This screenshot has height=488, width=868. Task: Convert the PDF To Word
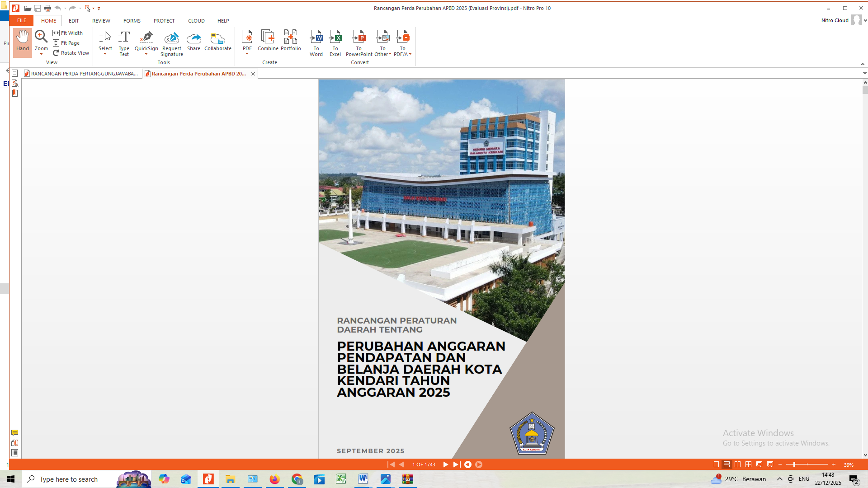coord(316,43)
